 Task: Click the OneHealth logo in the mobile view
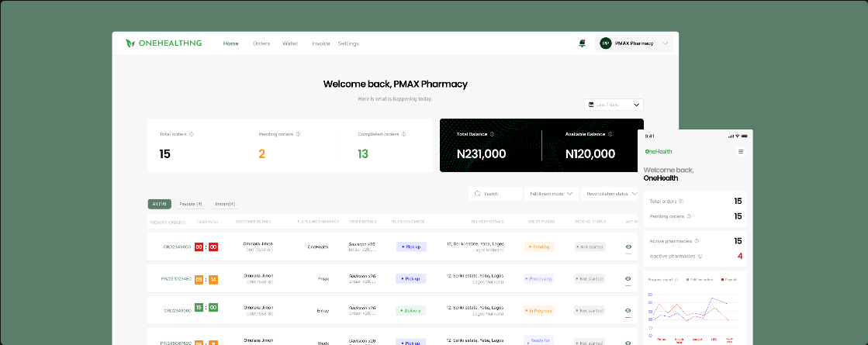[659, 151]
